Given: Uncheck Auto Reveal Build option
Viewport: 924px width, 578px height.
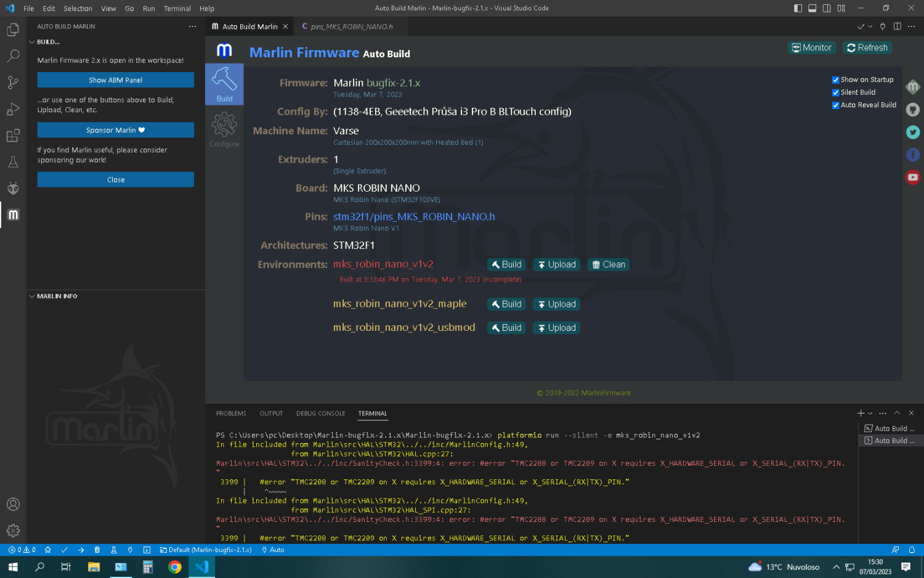Looking at the screenshot, I should click(x=836, y=105).
